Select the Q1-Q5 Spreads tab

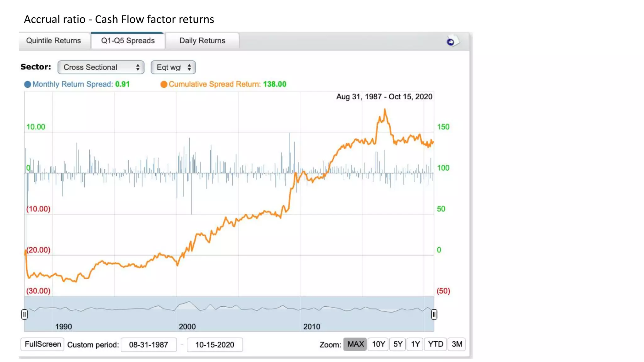(x=128, y=41)
